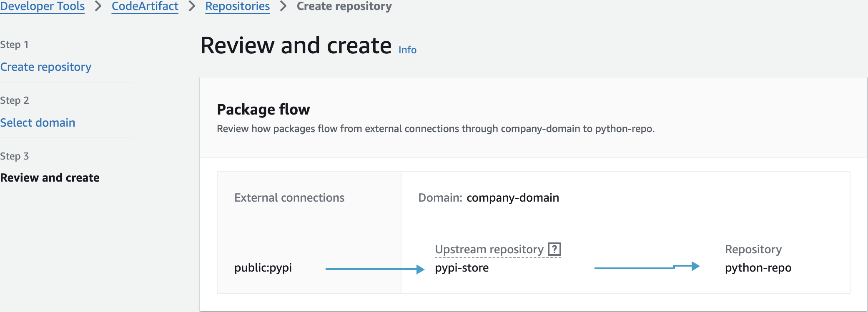Click the Step 2 label
868x312 pixels.
14,100
